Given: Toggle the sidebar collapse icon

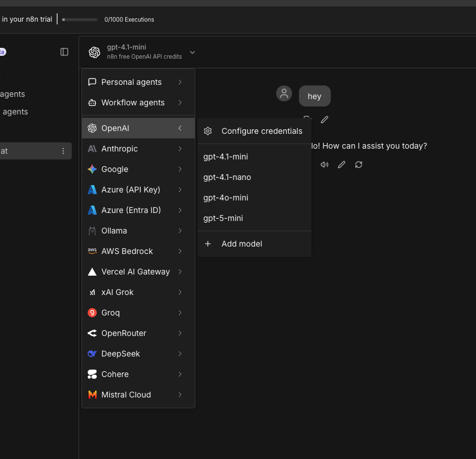Looking at the screenshot, I should 64,52.
